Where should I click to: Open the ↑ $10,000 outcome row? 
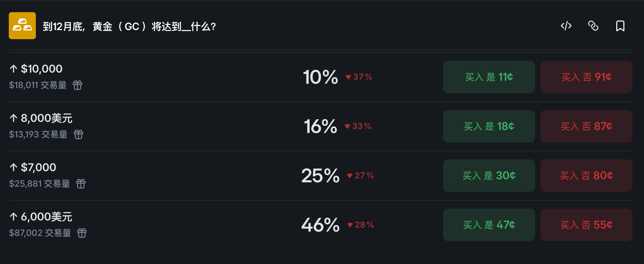[41, 69]
